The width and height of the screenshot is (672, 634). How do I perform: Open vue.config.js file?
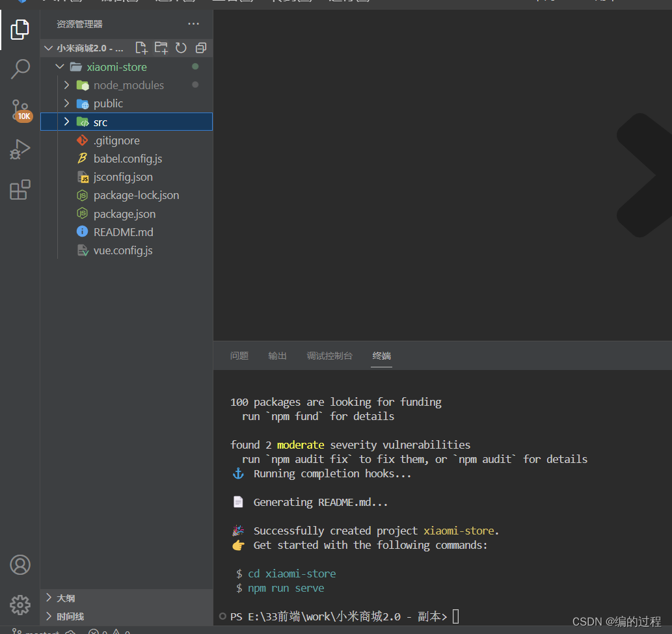(x=123, y=250)
